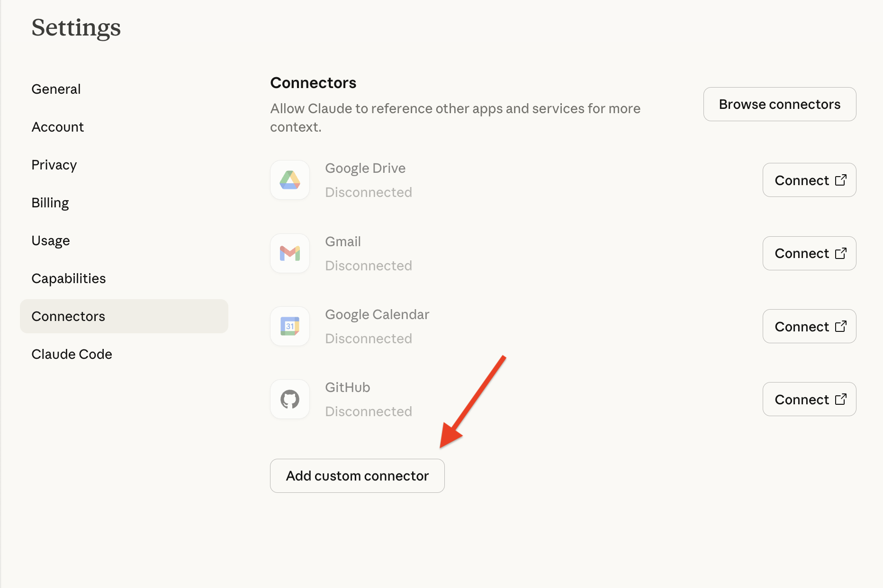Click the Google Calendar icon

tap(290, 326)
